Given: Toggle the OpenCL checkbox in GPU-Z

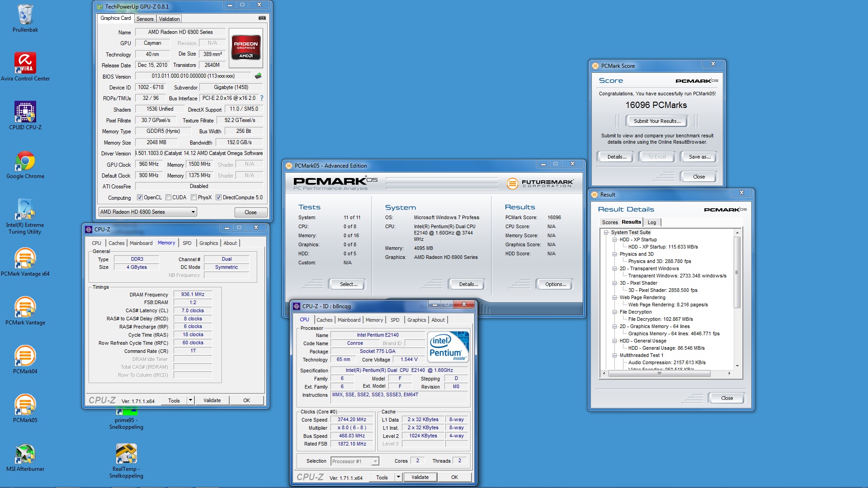Looking at the screenshot, I should click(140, 197).
